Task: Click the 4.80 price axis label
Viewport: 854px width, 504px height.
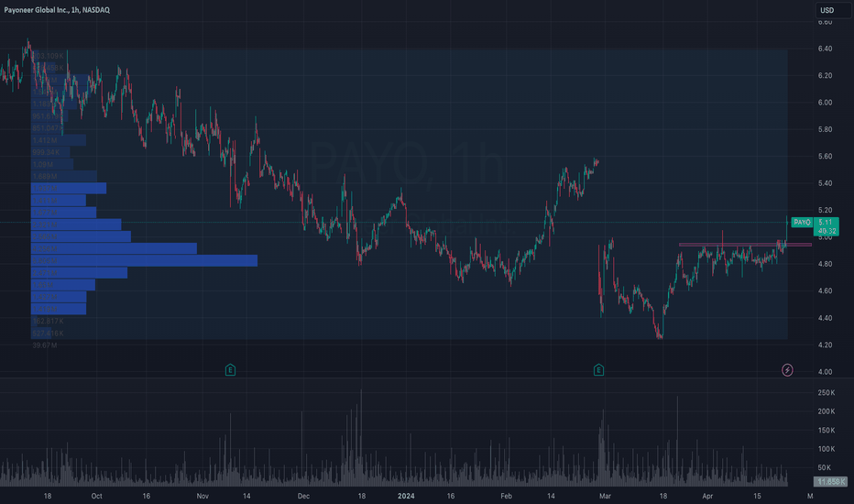Action: pyautogui.click(x=825, y=264)
